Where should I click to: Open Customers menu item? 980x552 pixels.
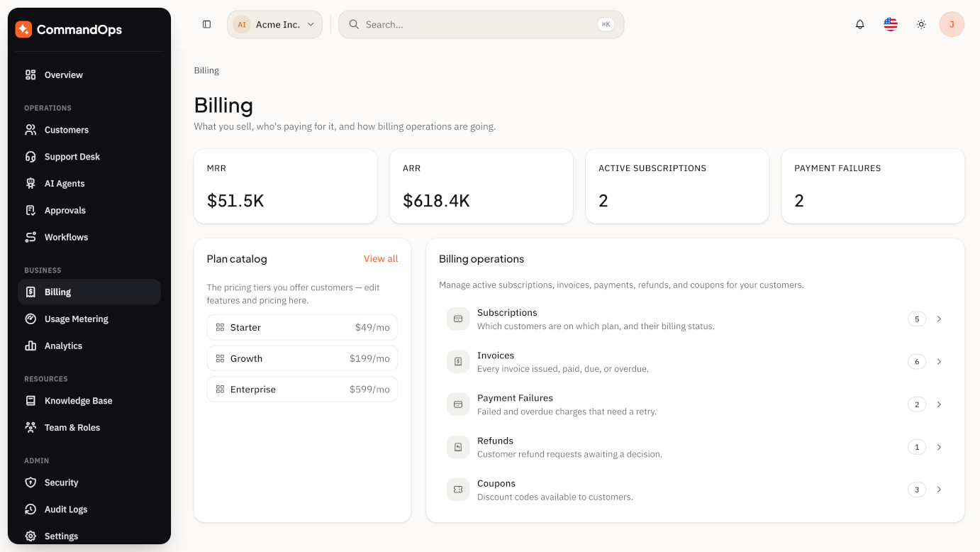tap(89, 130)
